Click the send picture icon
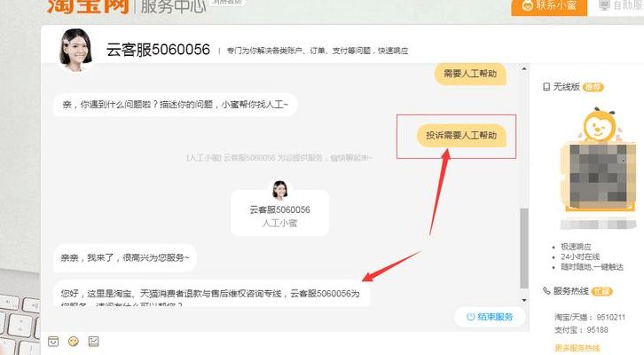The width and height of the screenshot is (644, 355). click(x=94, y=342)
